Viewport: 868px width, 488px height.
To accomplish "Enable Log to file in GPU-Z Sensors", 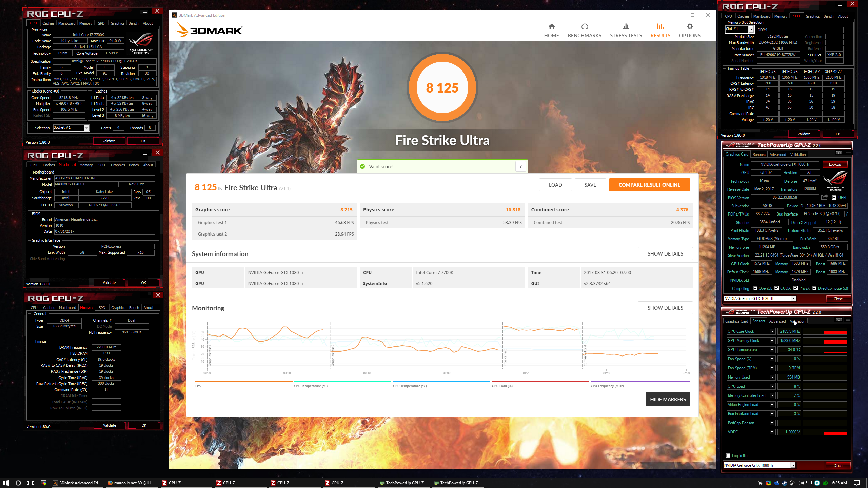I will click(728, 455).
